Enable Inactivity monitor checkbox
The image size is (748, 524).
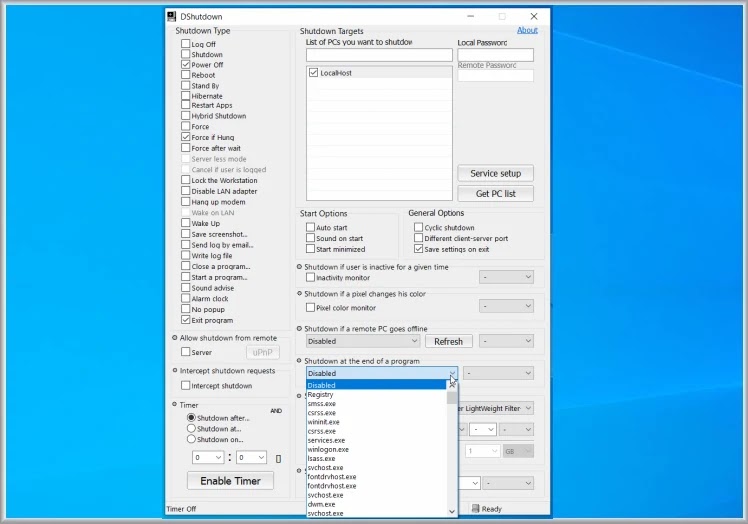311,277
